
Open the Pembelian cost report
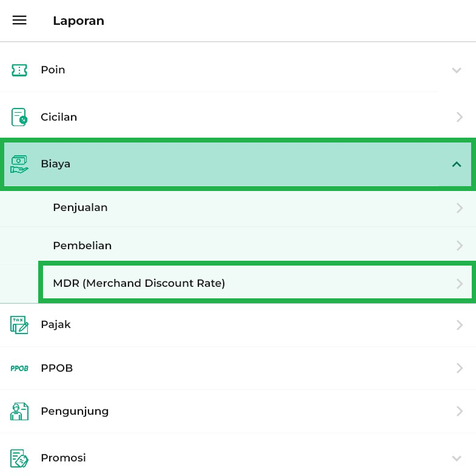pos(82,246)
